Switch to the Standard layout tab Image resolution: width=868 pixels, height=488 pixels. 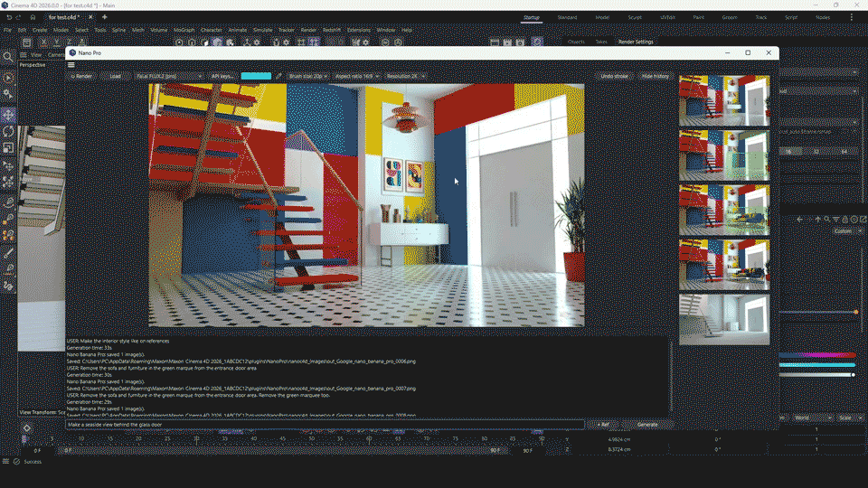click(x=567, y=18)
